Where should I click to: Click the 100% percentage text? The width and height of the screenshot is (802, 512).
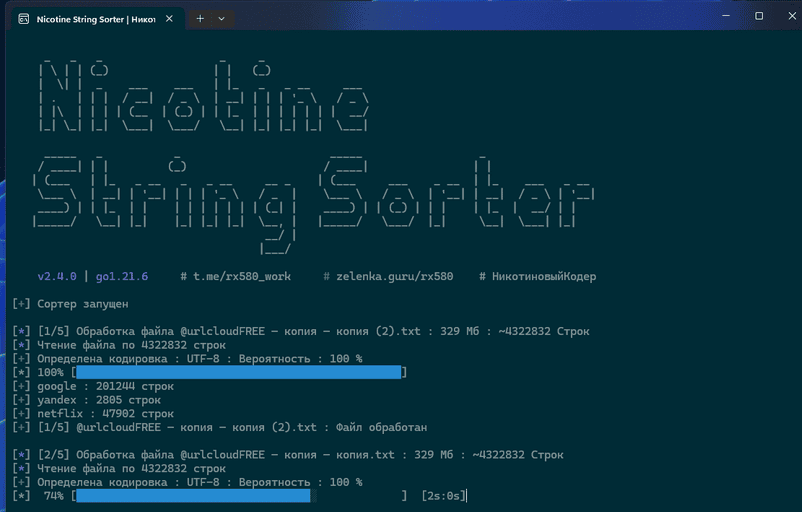pyautogui.click(x=50, y=372)
